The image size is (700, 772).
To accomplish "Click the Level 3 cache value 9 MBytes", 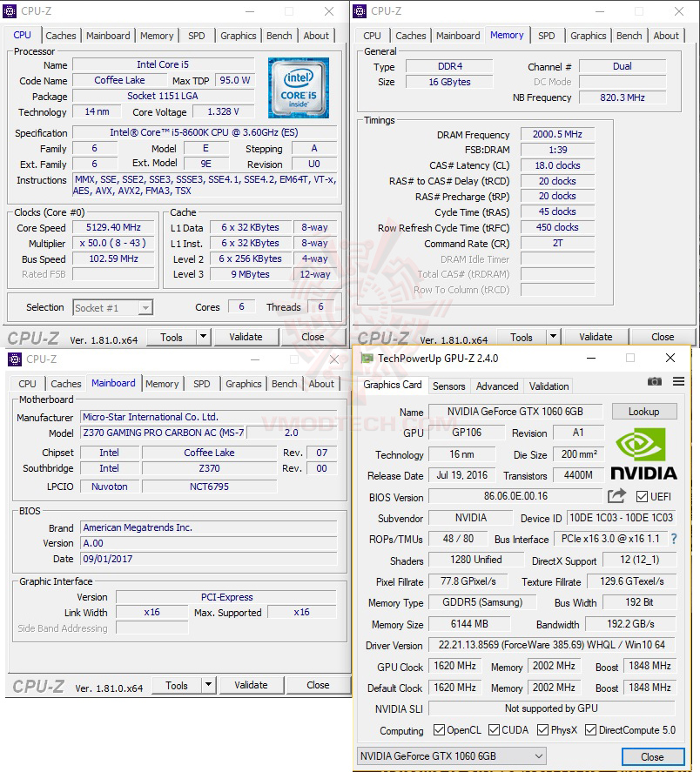I will 250,274.
